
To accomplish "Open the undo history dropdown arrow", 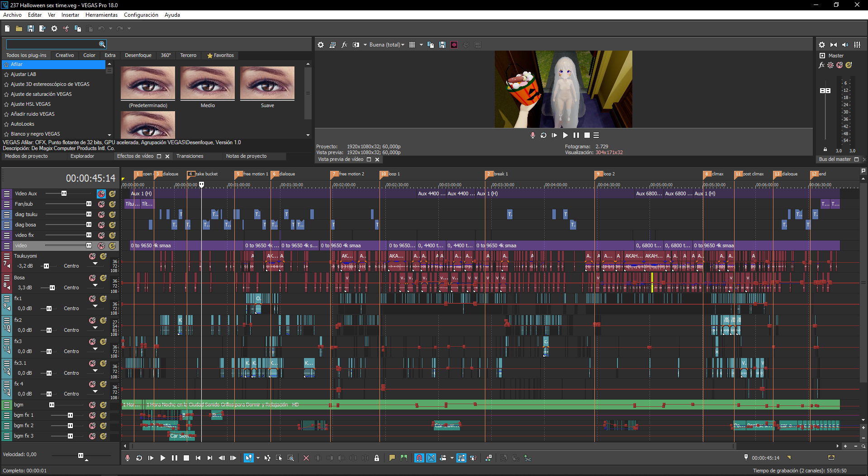I will pyautogui.click(x=110, y=28).
